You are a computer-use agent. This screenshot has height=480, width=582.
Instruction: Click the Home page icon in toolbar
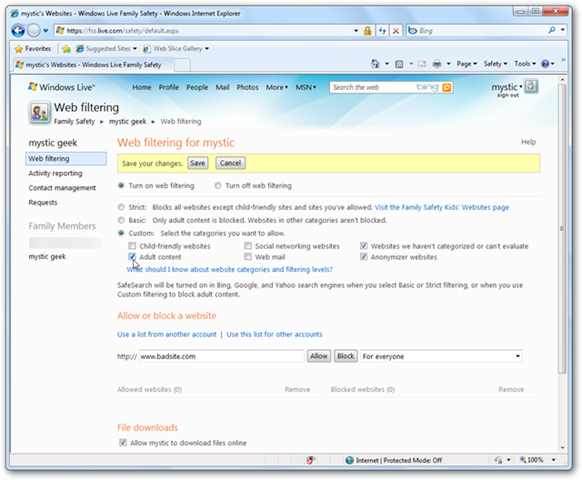[x=375, y=64]
